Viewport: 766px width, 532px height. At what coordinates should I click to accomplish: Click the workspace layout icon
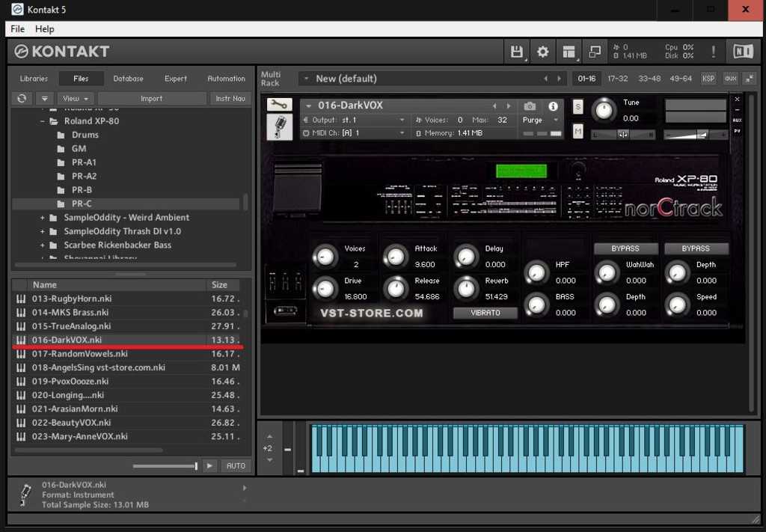click(569, 52)
